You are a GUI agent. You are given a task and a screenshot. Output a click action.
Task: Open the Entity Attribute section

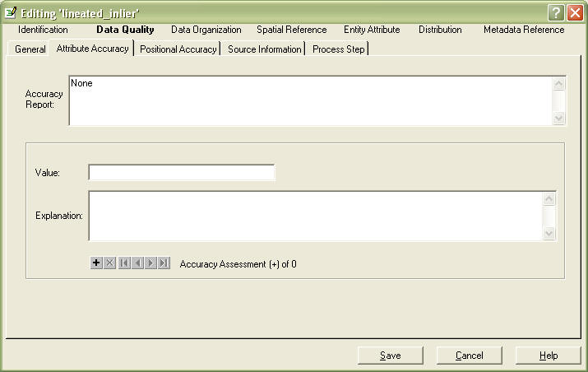372,30
